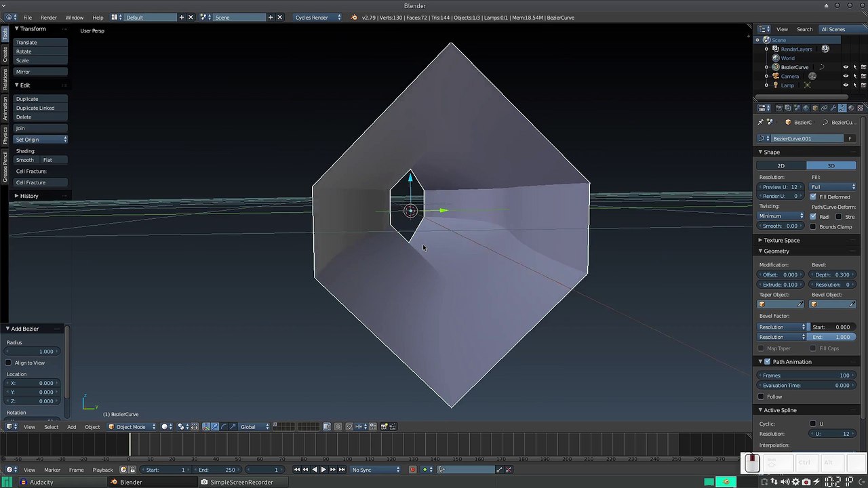The image size is (868, 488).
Task: Open the Render menu in the top bar
Action: (x=48, y=18)
